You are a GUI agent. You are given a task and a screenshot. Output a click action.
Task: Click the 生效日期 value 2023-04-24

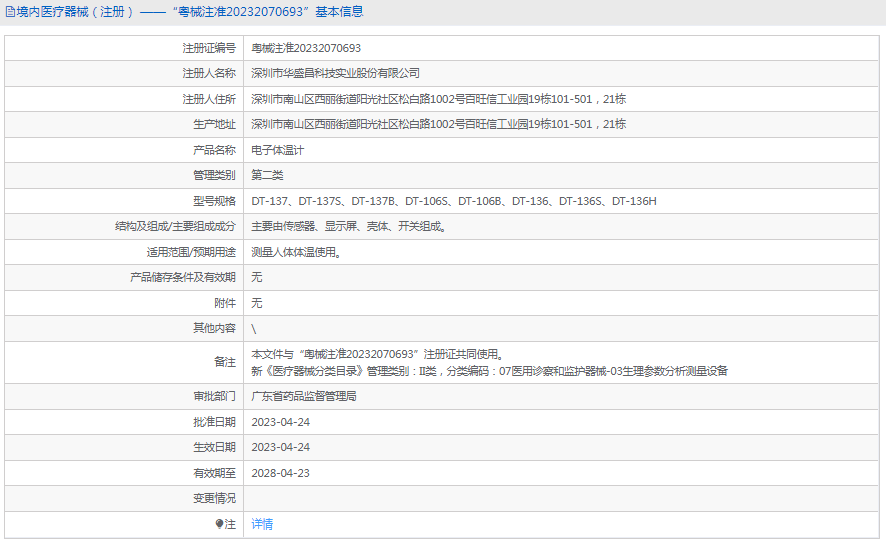tap(280, 447)
